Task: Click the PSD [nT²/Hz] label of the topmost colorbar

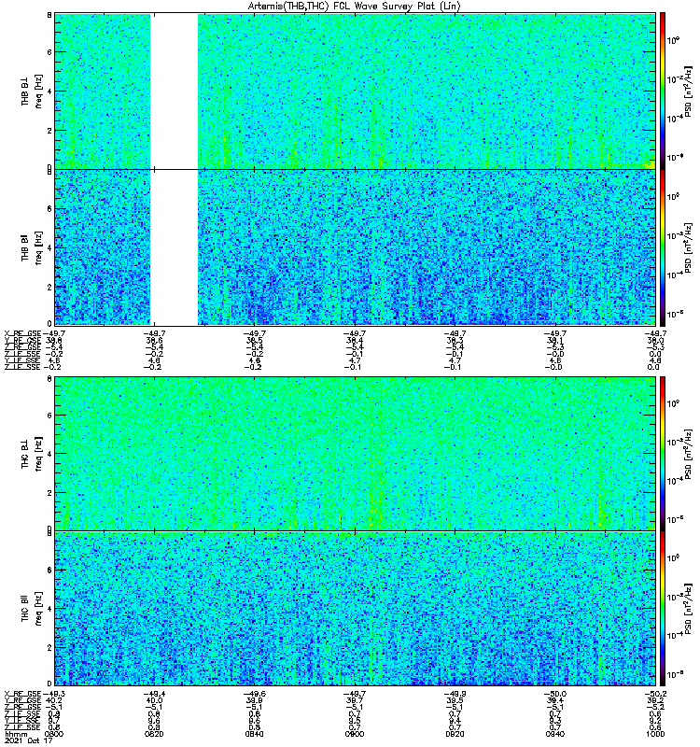Action: click(688, 91)
